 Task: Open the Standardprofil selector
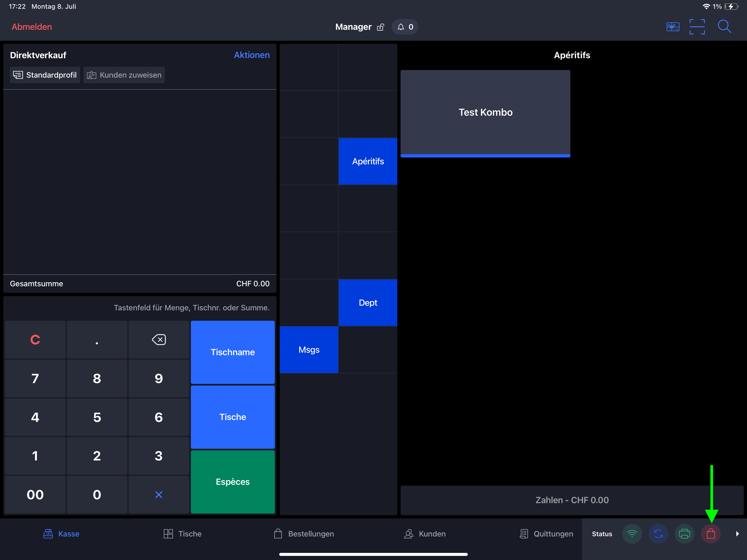click(45, 75)
